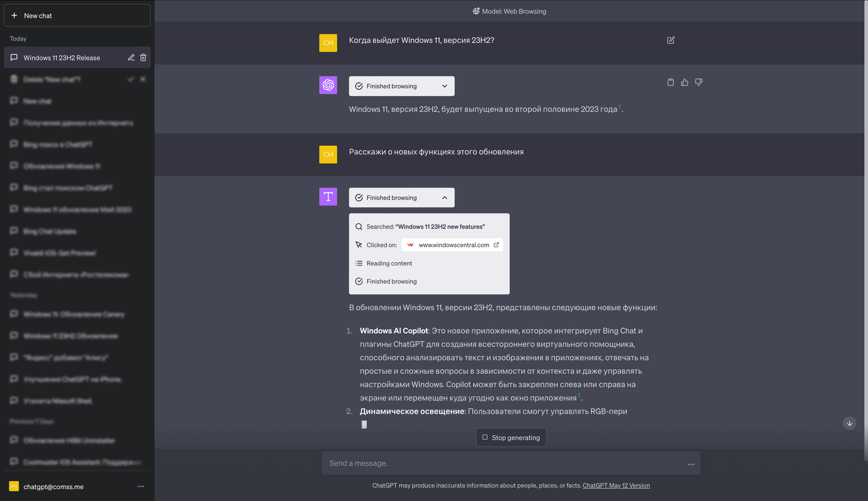
Task: Give thumbs up to the first answer
Action: point(685,82)
